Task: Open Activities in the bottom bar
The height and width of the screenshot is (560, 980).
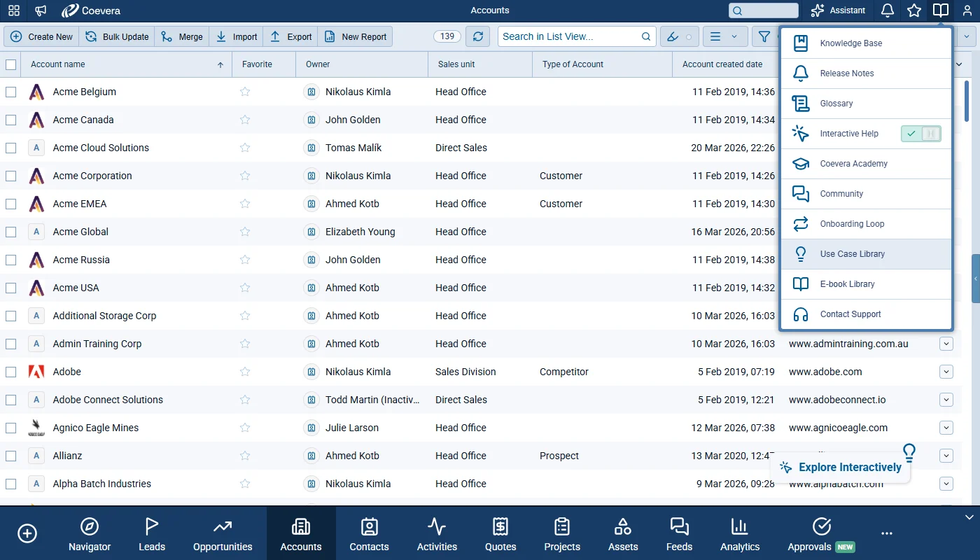Action: [x=437, y=535]
